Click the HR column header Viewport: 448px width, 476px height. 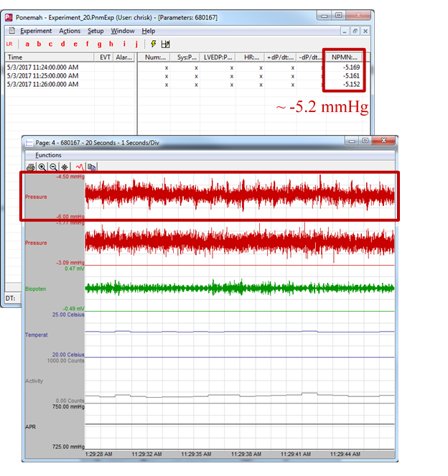[251, 57]
